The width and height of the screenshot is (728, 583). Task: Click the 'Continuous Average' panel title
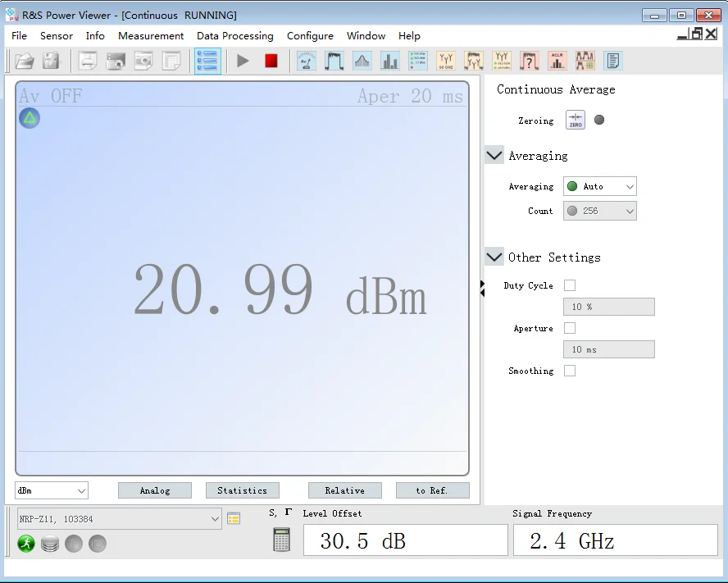click(x=556, y=89)
